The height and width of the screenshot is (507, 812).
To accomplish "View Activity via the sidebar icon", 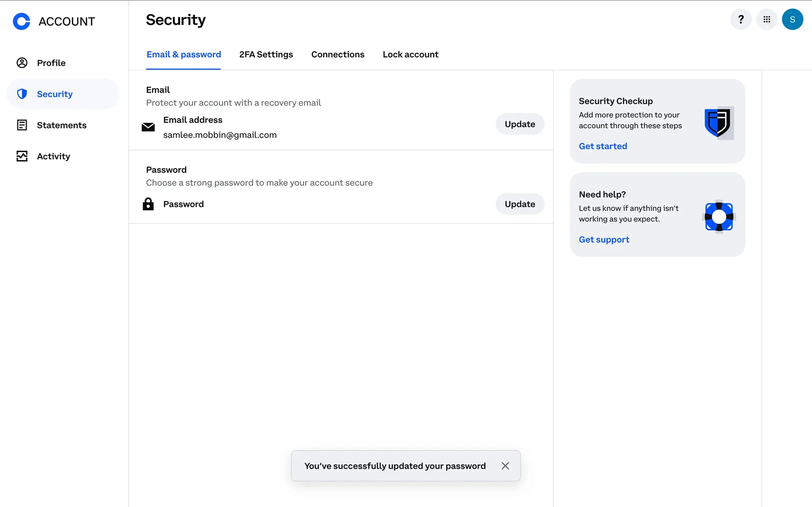I will pos(22,156).
